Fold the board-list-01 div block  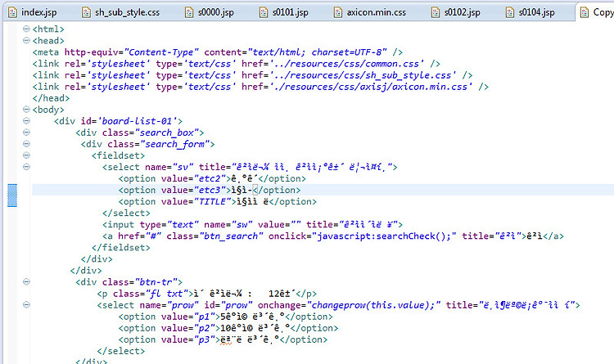click(x=26, y=120)
